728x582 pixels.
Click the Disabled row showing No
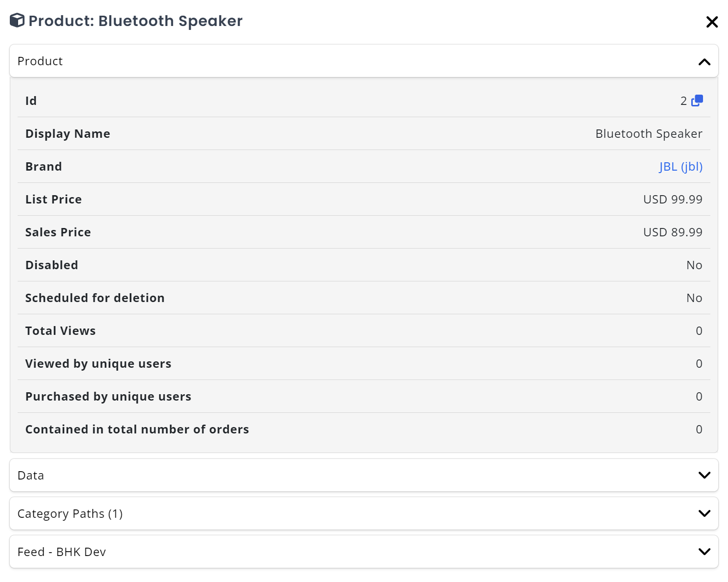[694, 265]
